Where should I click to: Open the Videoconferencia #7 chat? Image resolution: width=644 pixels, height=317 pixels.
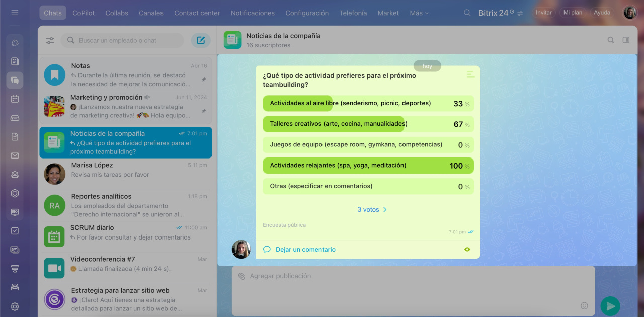(126, 268)
